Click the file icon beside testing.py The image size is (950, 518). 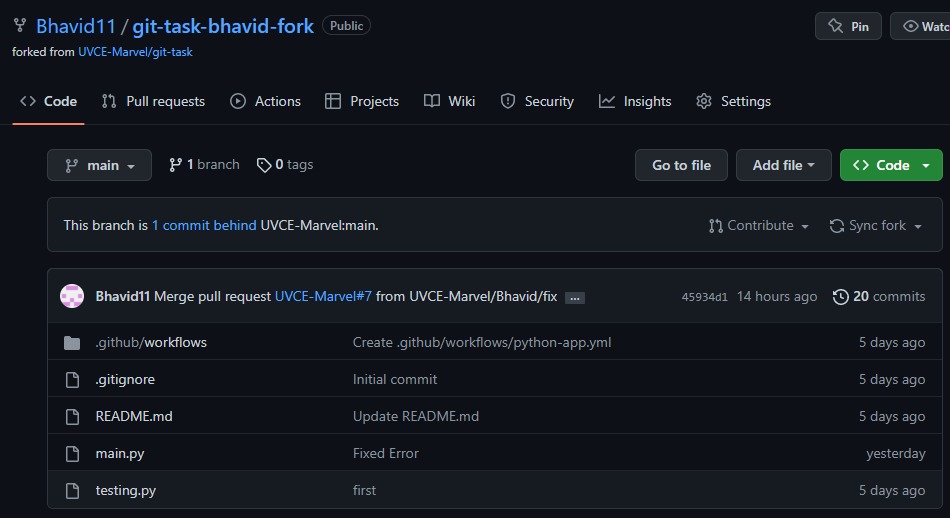[72, 491]
